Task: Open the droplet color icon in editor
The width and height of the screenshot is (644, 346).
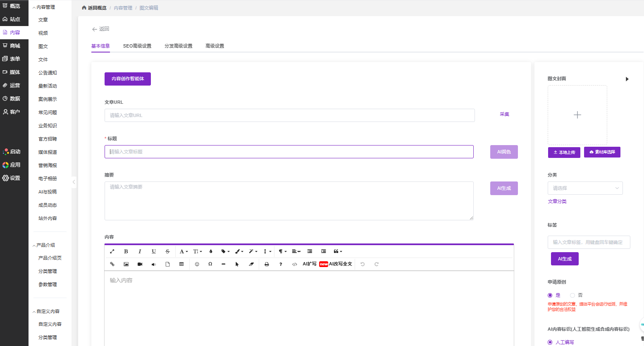Action: click(211, 251)
